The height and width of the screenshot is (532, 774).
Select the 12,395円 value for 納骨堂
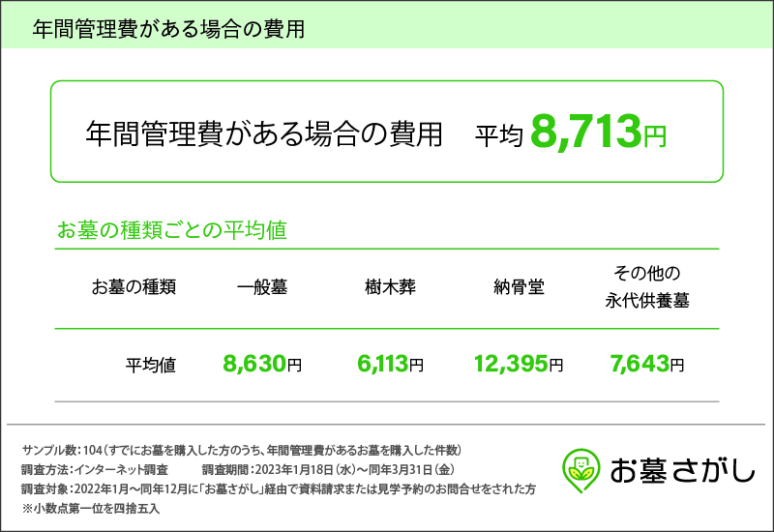tap(519, 365)
